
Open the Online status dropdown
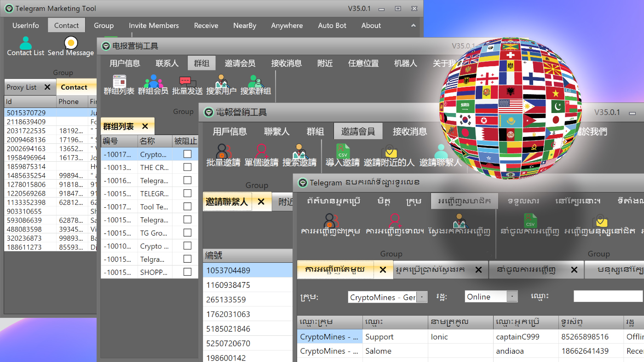(512, 296)
